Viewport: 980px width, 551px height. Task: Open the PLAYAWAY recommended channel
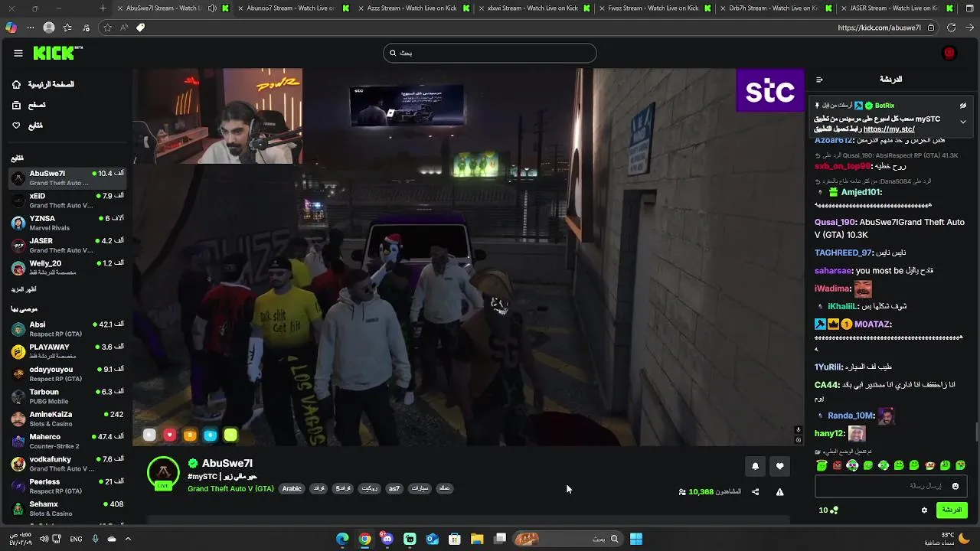click(67, 351)
